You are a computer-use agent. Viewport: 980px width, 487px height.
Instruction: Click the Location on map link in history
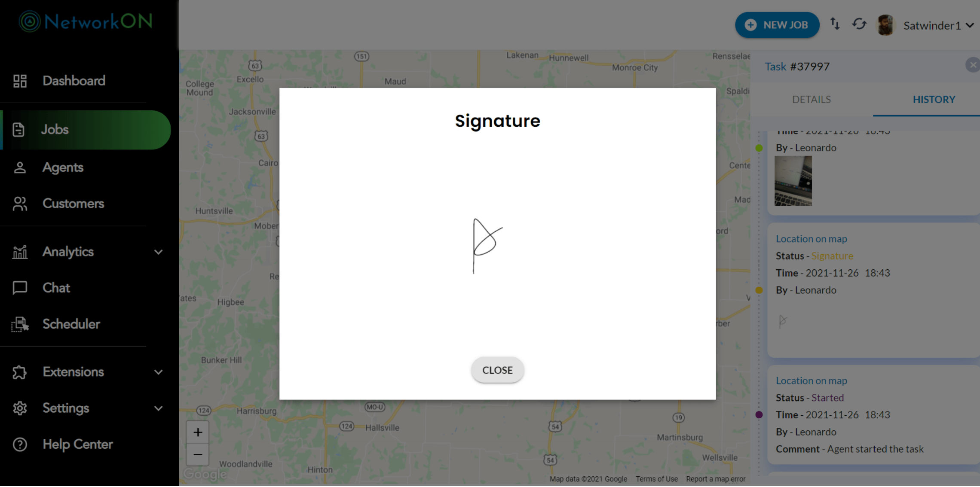click(811, 238)
